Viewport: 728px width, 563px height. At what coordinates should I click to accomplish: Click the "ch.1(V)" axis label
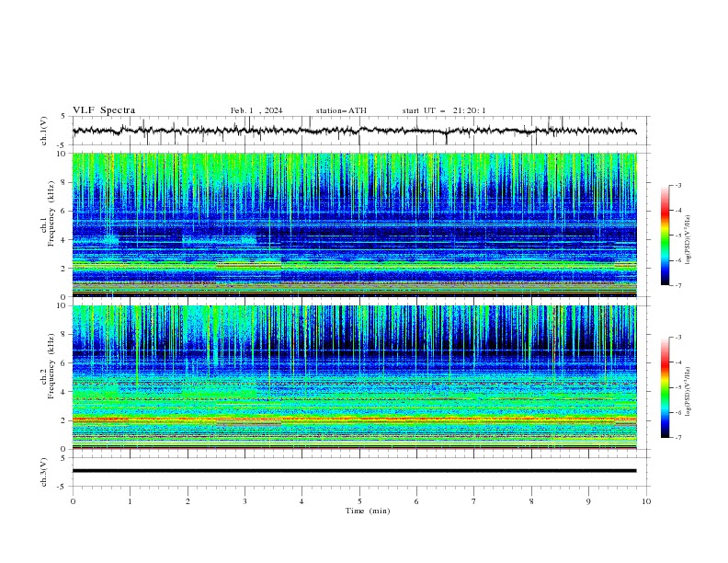tap(44, 131)
